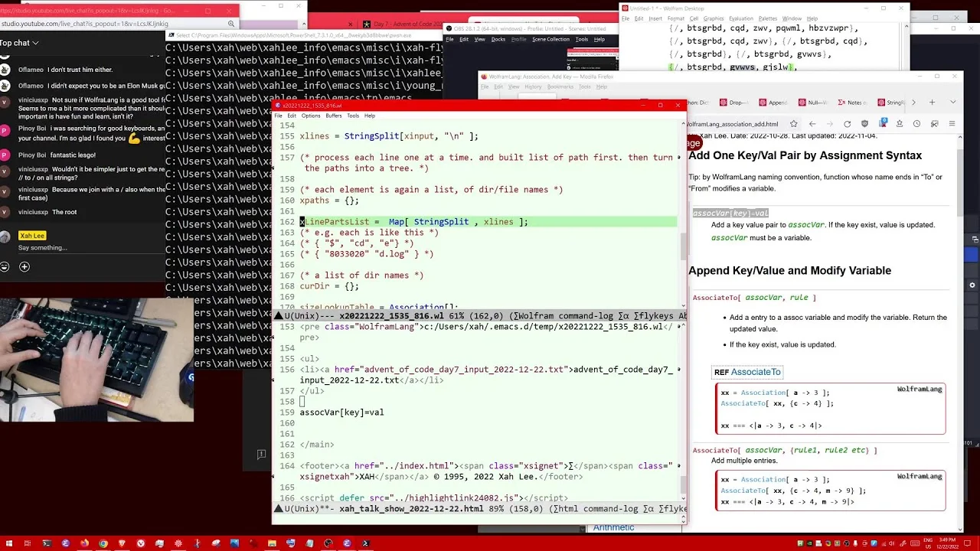
Task: Open the Firefox hamburger menu
Action: [x=952, y=124]
